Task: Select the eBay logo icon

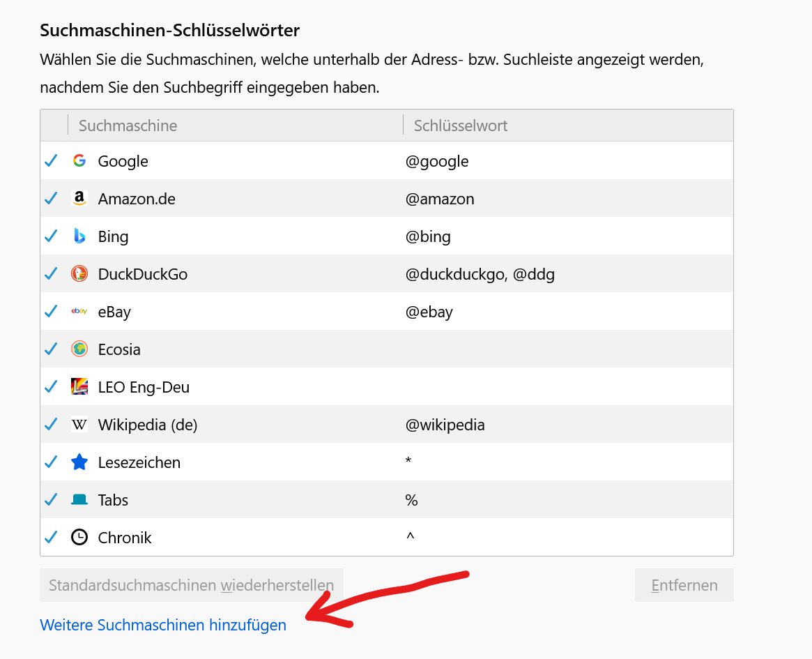Action: click(x=79, y=312)
